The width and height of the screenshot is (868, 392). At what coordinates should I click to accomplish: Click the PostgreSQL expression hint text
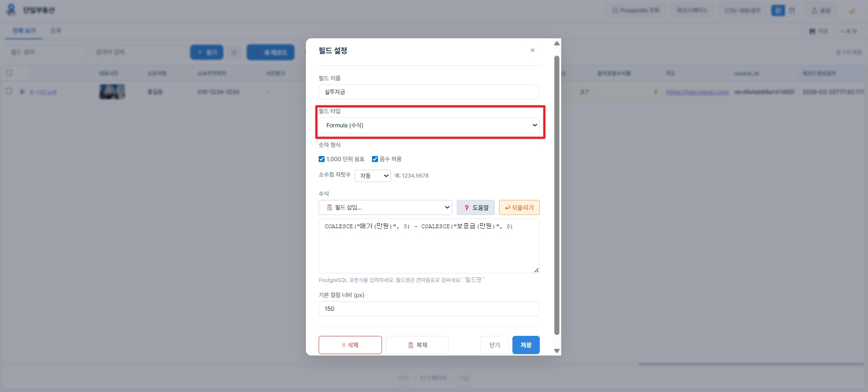click(x=401, y=280)
